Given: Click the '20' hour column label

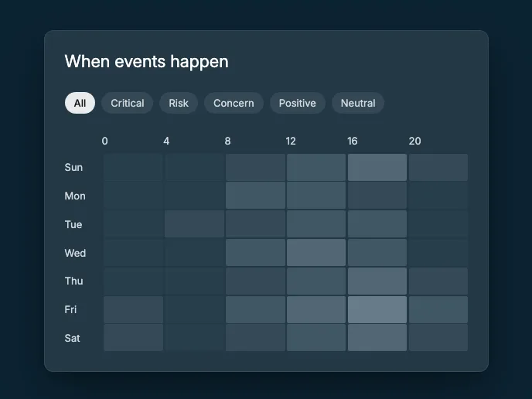Looking at the screenshot, I should [414, 141].
